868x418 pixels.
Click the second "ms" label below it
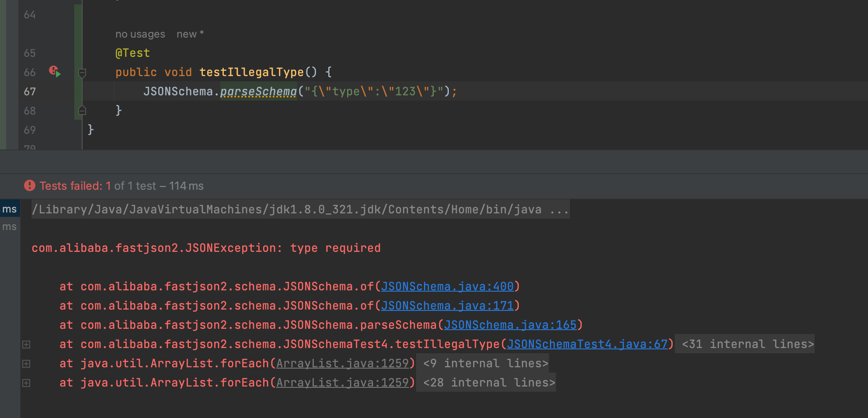[10, 226]
